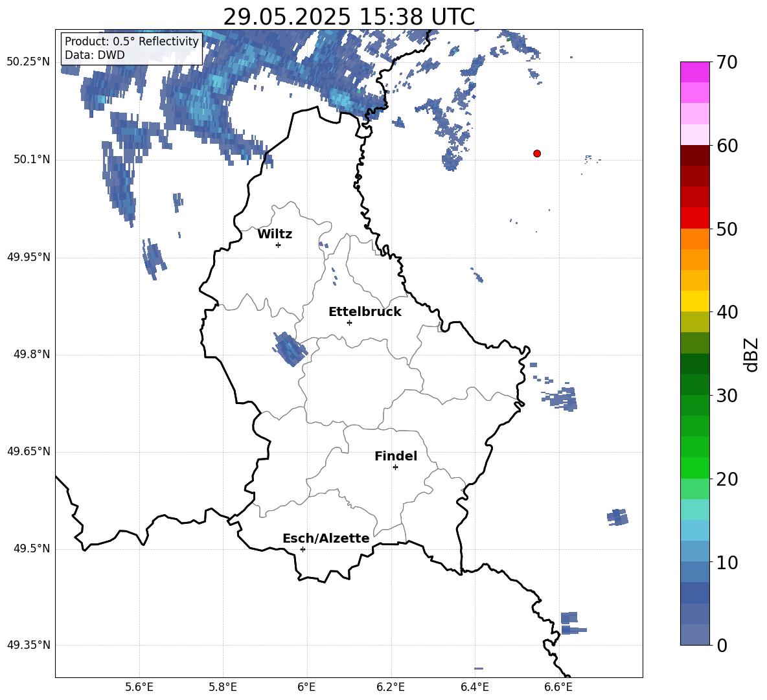The height and width of the screenshot is (700, 767).
Task: Click the 6.2°E longitude label
Action: click(391, 687)
